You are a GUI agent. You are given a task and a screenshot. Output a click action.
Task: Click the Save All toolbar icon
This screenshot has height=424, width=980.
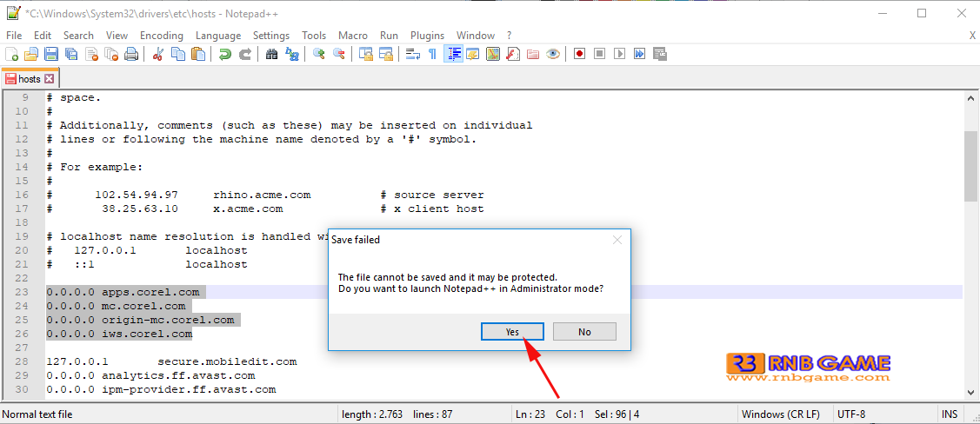click(x=71, y=55)
